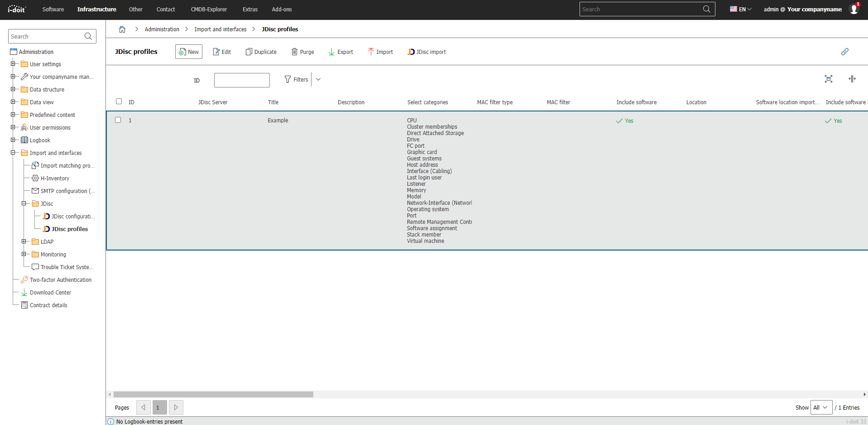Expand the Data structure tree node
868x425 pixels.
(13, 89)
